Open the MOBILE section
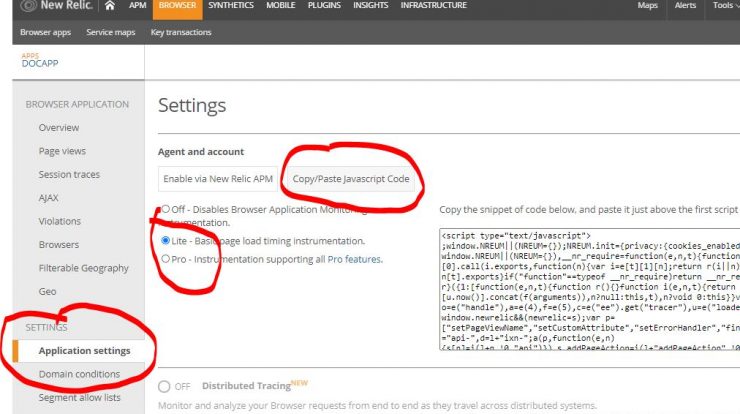The height and width of the screenshot is (414, 740). 280,6
